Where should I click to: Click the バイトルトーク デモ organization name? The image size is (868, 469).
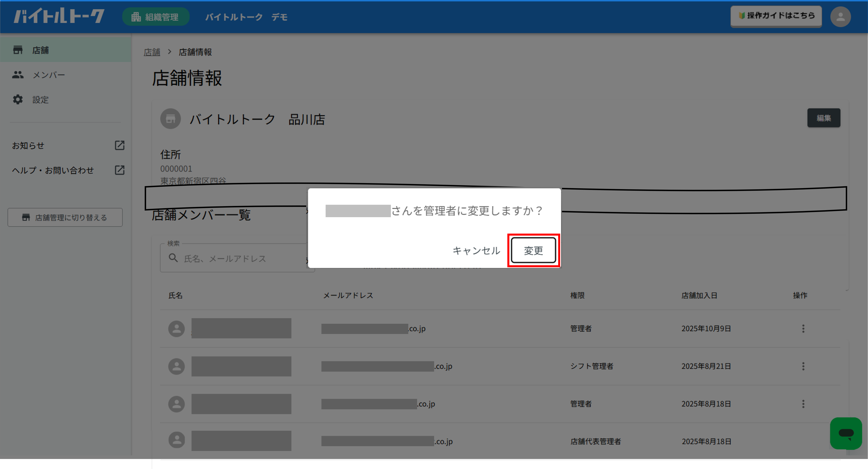coord(246,17)
